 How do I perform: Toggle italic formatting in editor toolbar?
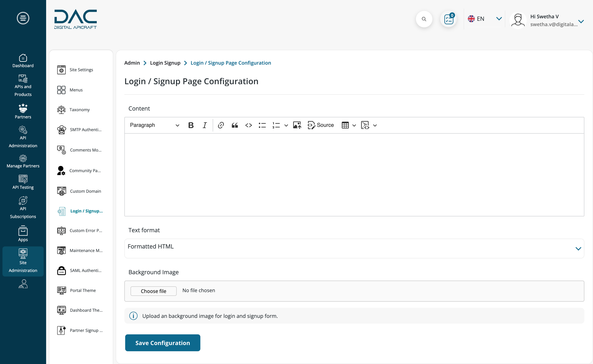205,125
